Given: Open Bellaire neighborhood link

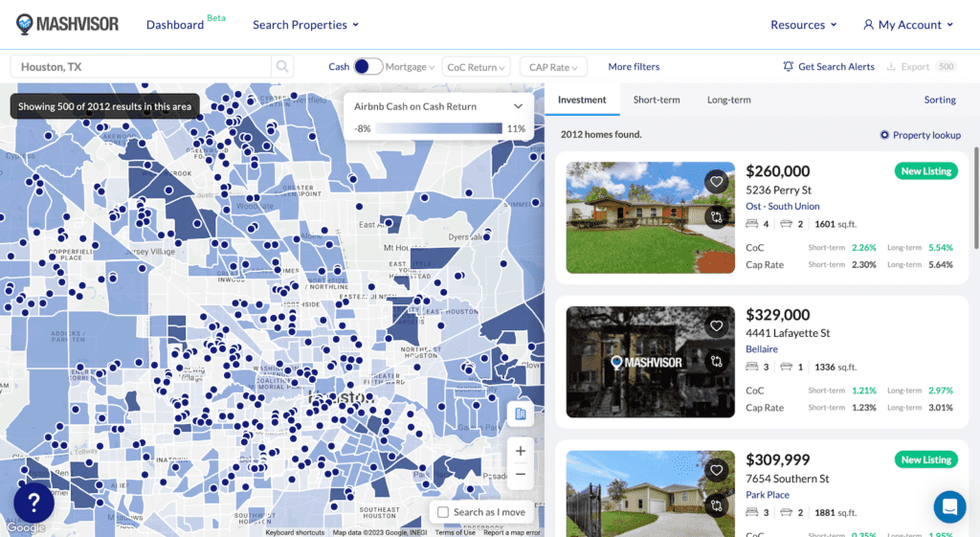Looking at the screenshot, I should (x=762, y=348).
